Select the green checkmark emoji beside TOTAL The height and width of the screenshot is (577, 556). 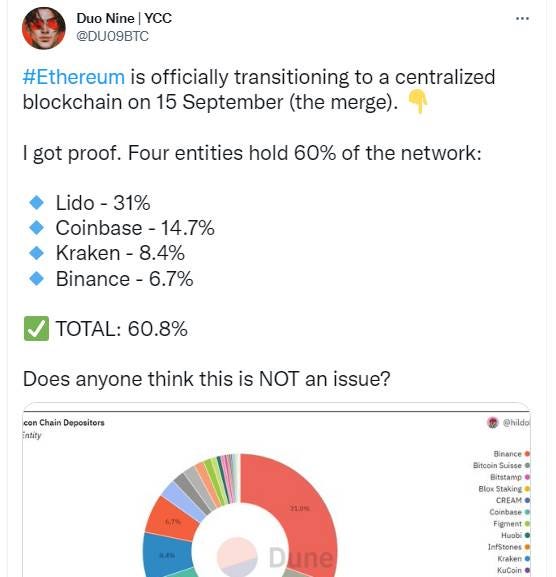click(36, 328)
